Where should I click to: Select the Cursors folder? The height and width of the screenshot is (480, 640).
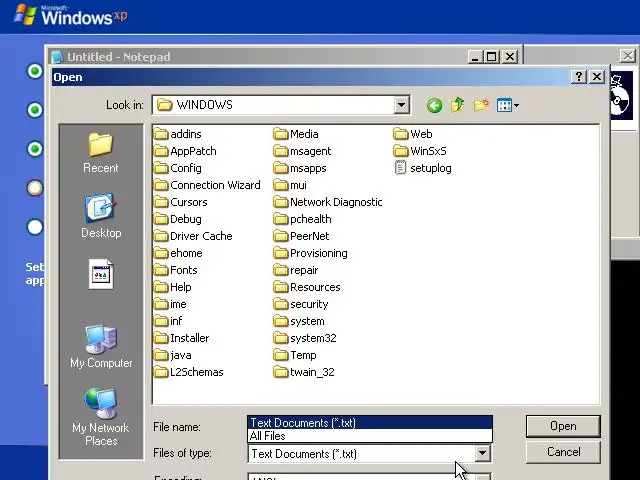(x=181, y=202)
